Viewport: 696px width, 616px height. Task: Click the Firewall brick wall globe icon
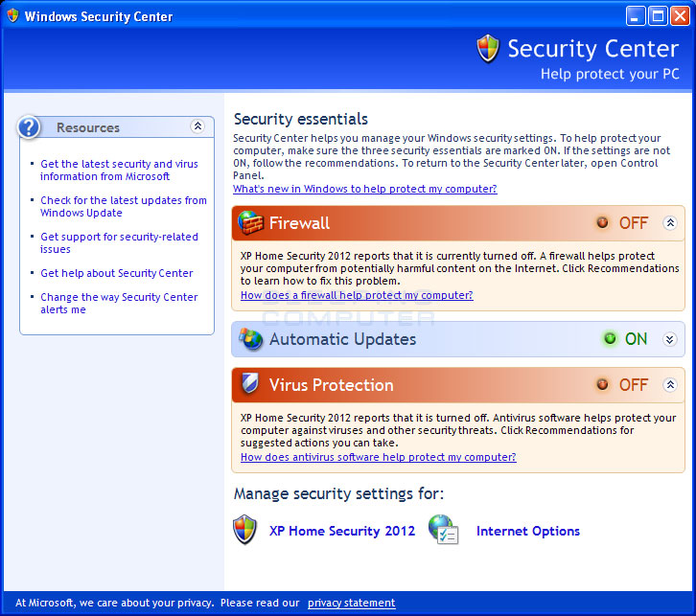click(x=251, y=222)
